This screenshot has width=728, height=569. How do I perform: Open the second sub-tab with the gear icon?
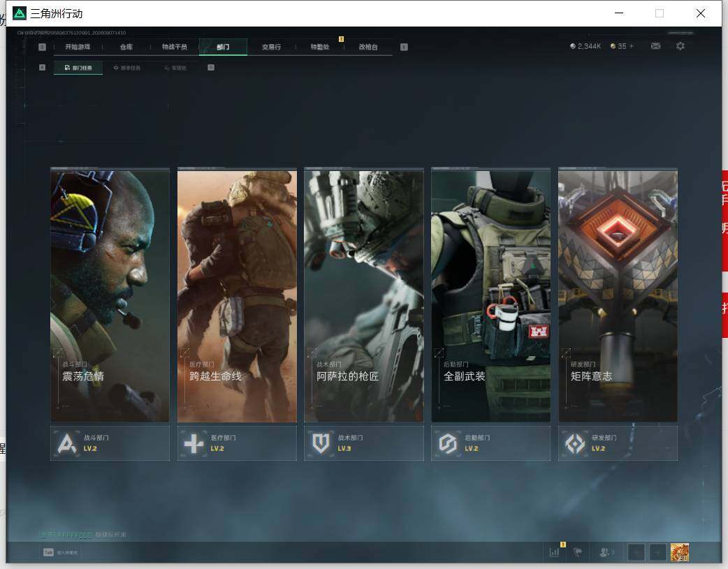[x=126, y=68]
